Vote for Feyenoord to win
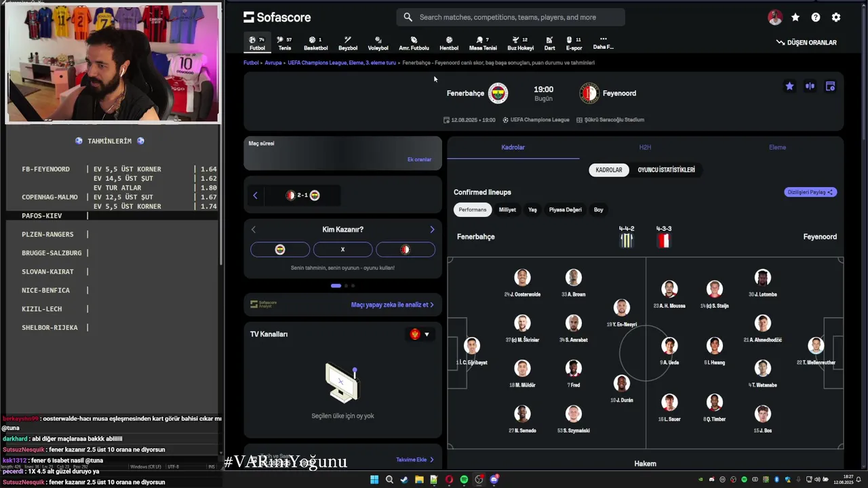This screenshot has height=488, width=868. [x=406, y=249]
